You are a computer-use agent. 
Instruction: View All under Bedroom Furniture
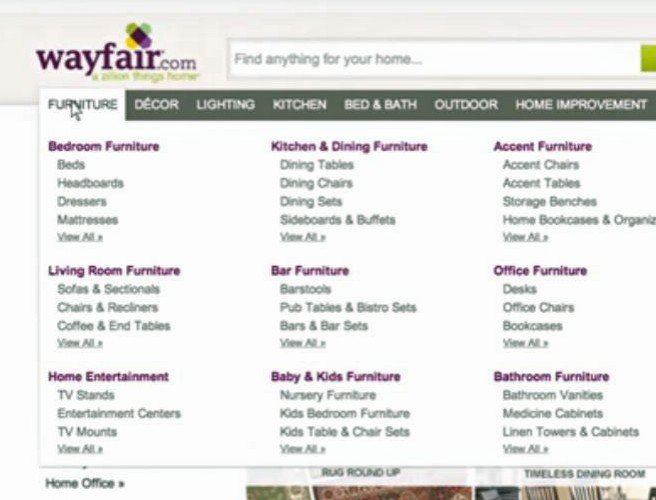80,237
